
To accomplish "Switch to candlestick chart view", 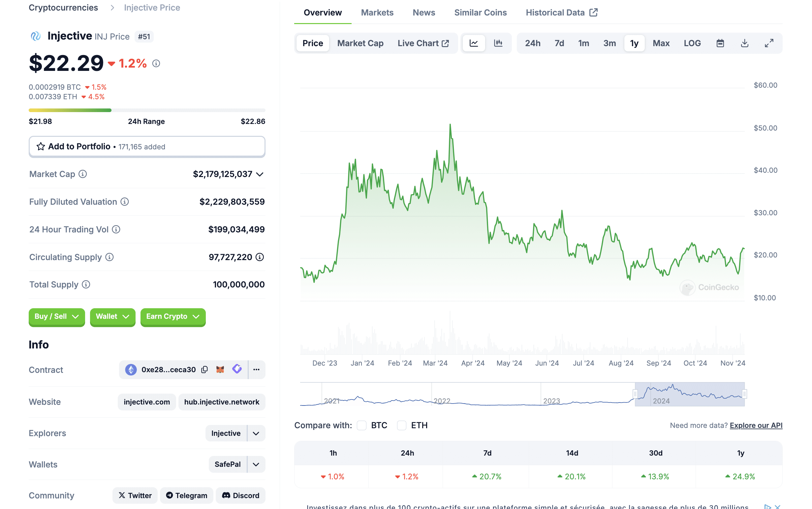I will 498,43.
